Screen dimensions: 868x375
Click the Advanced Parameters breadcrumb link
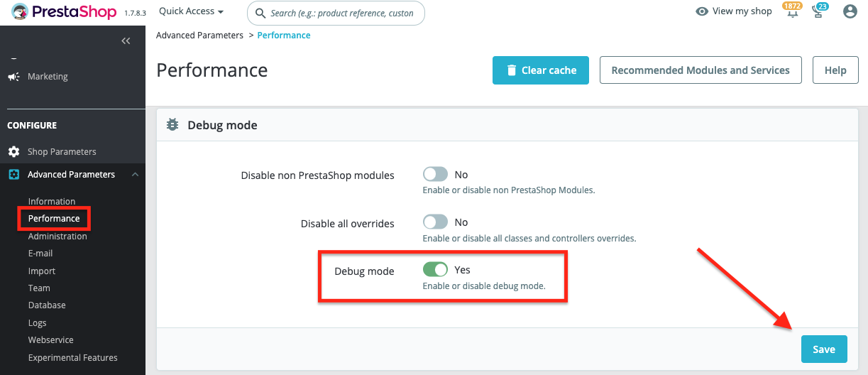coord(199,35)
